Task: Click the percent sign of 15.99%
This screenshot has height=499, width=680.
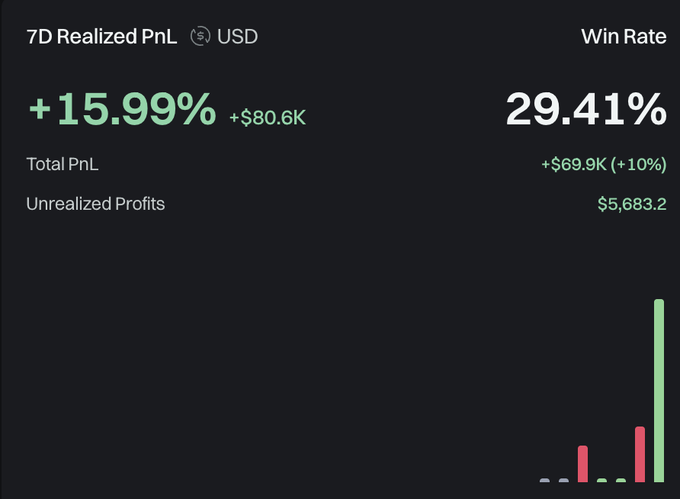Action: [196, 108]
